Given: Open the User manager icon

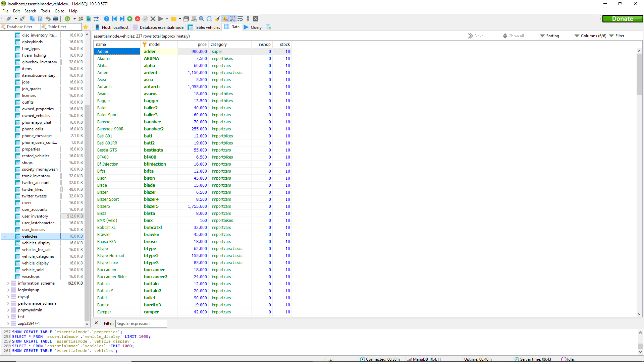Looking at the screenshot, I should (x=81, y=19).
